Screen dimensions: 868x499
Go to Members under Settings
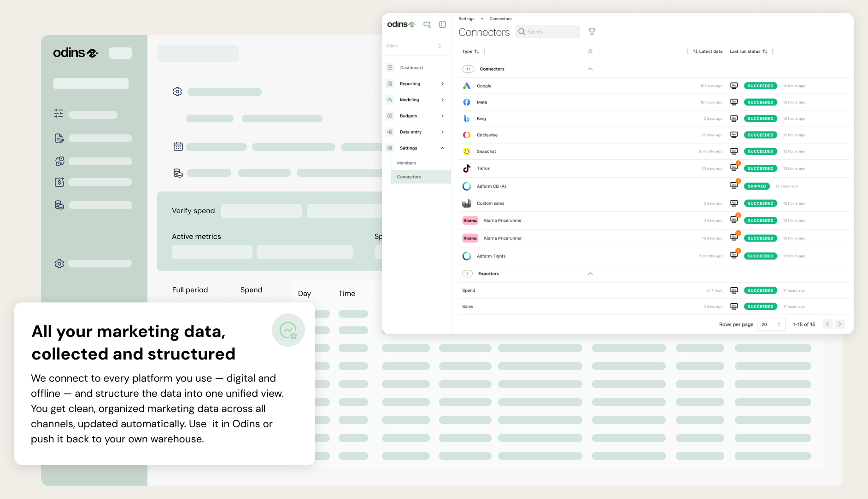tap(406, 162)
